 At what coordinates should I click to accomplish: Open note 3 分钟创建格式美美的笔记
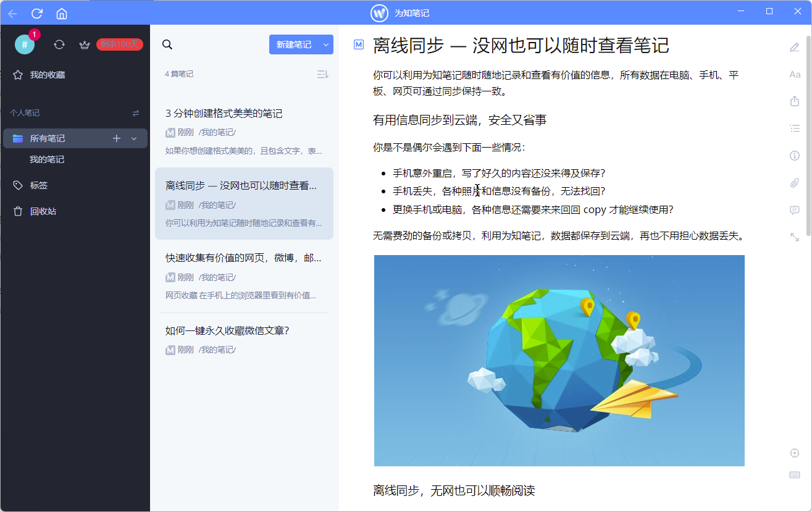point(224,114)
